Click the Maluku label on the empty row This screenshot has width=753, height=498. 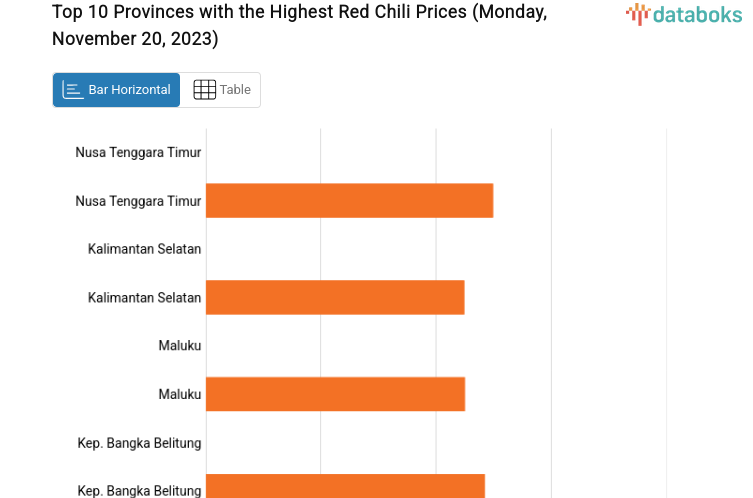pos(180,346)
